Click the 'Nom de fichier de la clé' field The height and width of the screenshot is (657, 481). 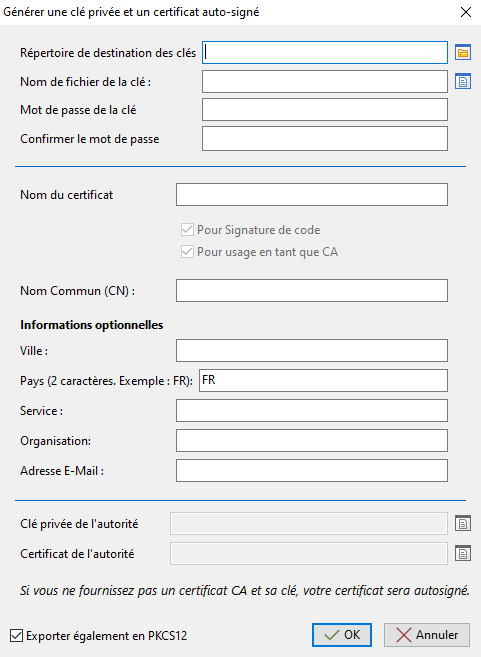325,81
